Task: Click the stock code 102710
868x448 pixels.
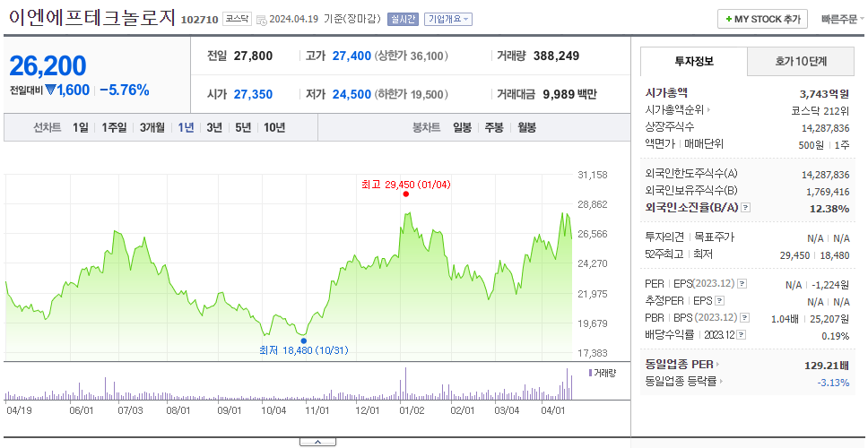Action: 200,20
